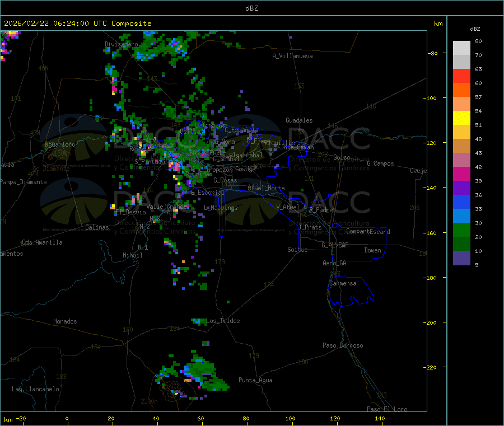Screen dimensions: 504x426
Task: Select the blue 36 dBZ legend swatch
Action: 461,202
